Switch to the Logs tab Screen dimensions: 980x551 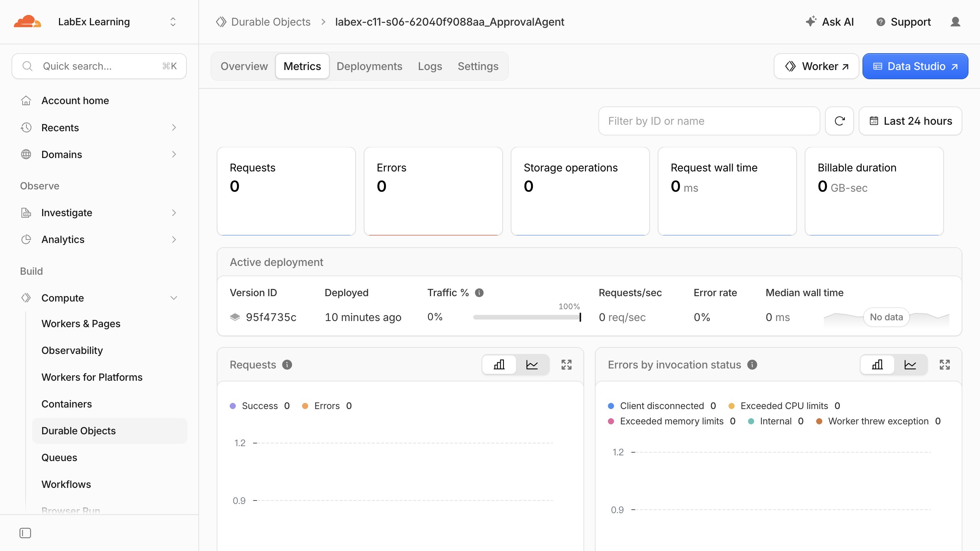coord(430,66)
